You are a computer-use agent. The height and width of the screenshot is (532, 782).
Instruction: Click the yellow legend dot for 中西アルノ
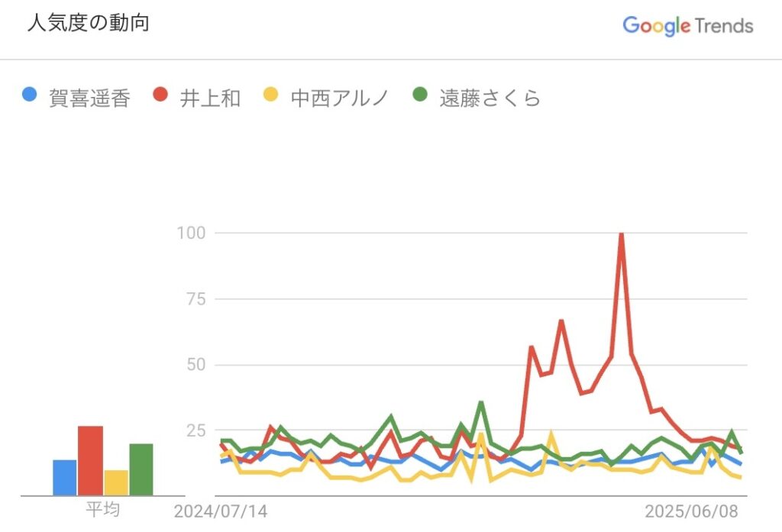coord(271,94)
